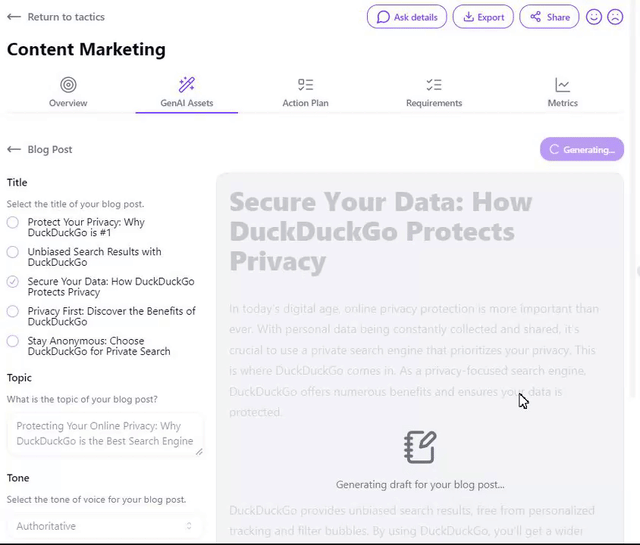640x545 pixels.
Task: Select "Stay Anonymous" title radio button
Action: pos(13,341)
